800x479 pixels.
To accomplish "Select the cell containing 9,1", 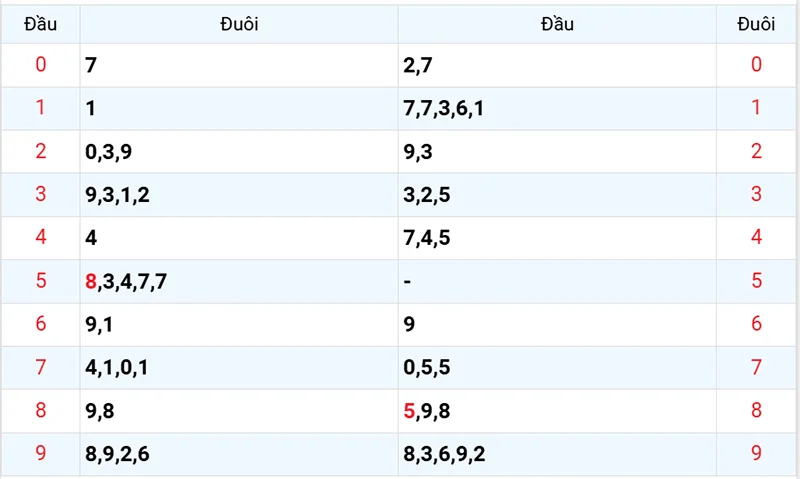I will pyautogui.click(x=100, y=324).
